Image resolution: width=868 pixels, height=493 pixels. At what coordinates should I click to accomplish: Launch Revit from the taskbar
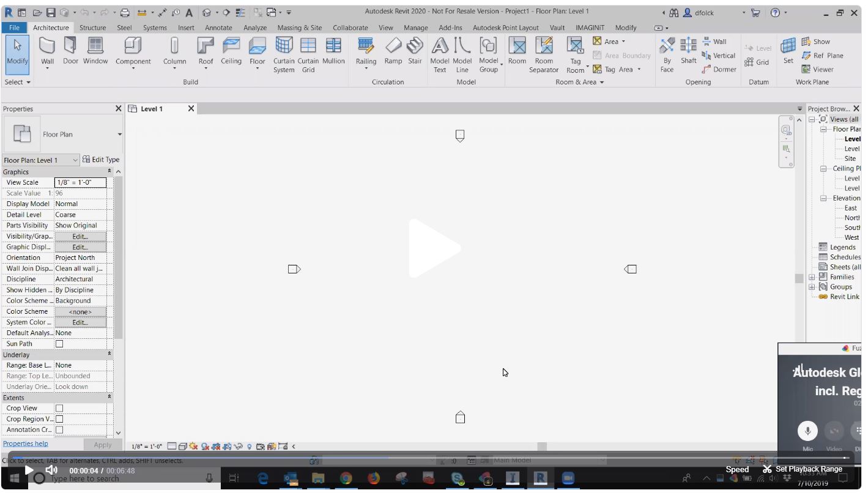541,478
